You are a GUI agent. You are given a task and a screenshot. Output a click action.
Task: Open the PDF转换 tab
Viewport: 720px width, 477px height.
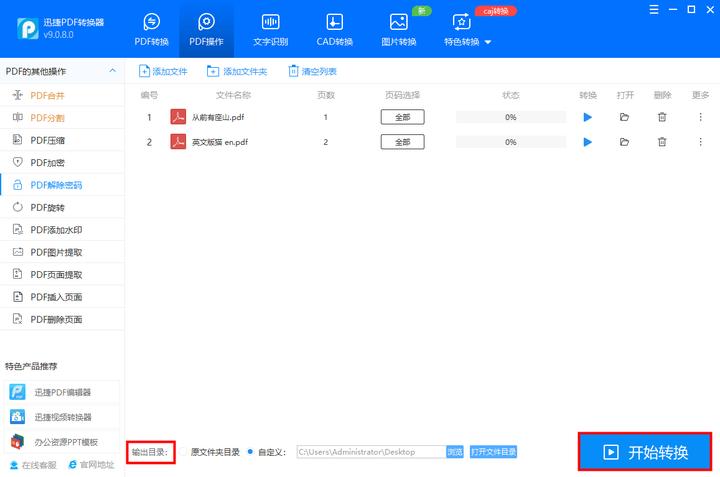click(152, 30)
